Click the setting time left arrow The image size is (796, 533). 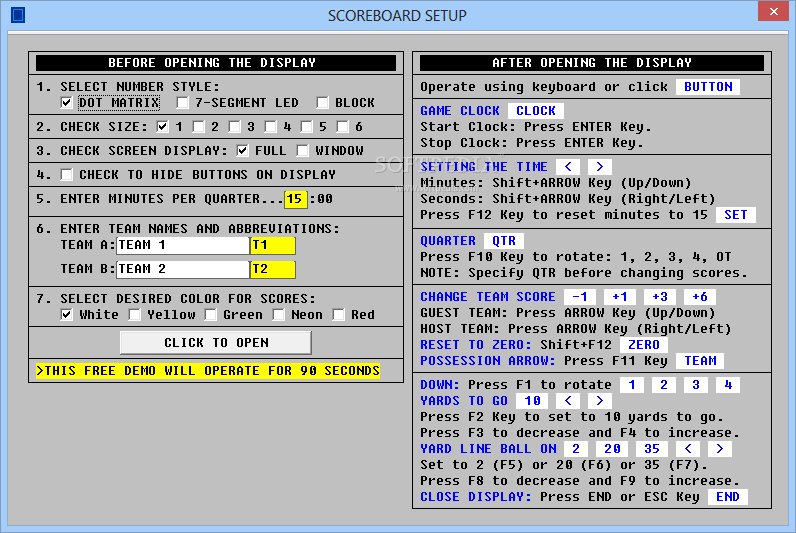tap(568, 167)
